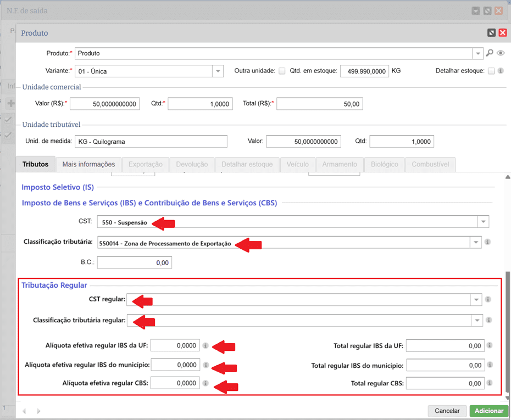Enable the Outra unidade checkbox
Screen dimensions: 511x420
[282, 71]
